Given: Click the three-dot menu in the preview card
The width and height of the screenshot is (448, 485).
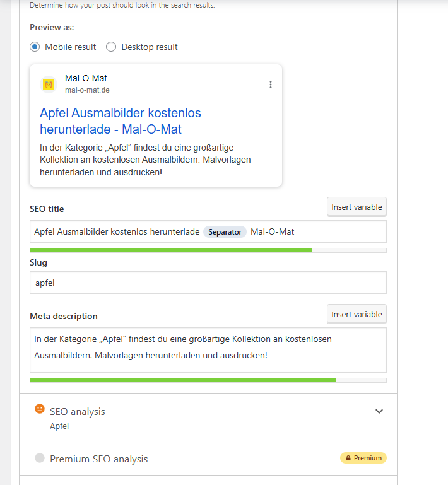Looking at the screenshot, I should (271, 85).
